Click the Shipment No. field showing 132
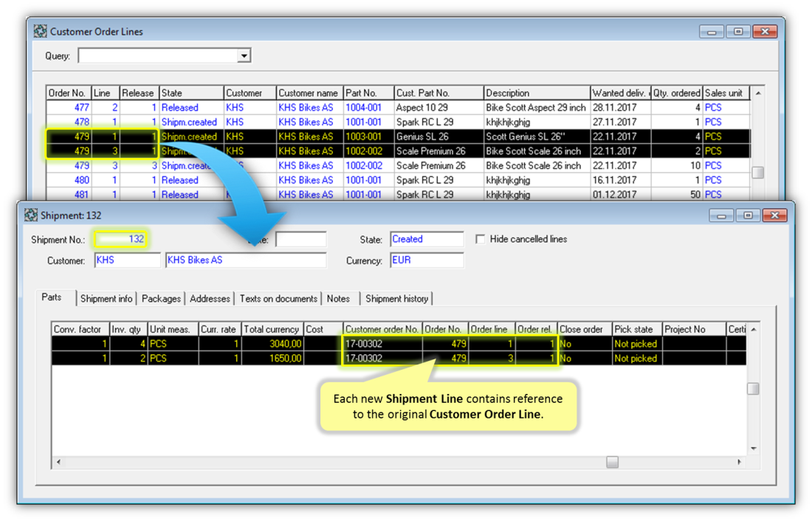This screenshot has height=521, width=812. (120, 239)
